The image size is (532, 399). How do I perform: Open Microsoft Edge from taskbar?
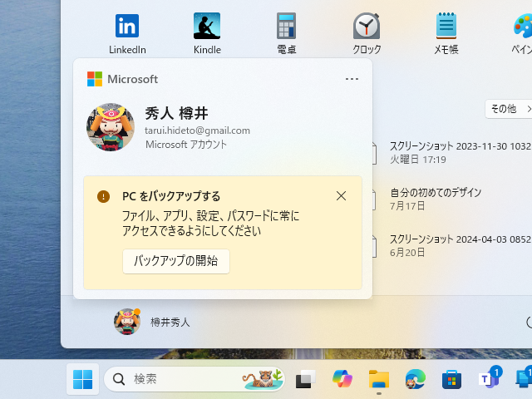[x=415, y=379]
